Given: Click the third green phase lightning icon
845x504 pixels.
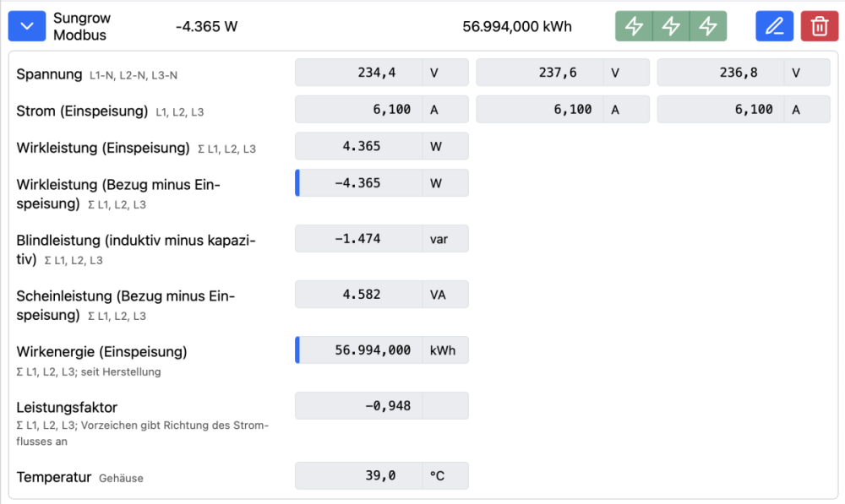Looking at the screenshot, I should point(708,26).
